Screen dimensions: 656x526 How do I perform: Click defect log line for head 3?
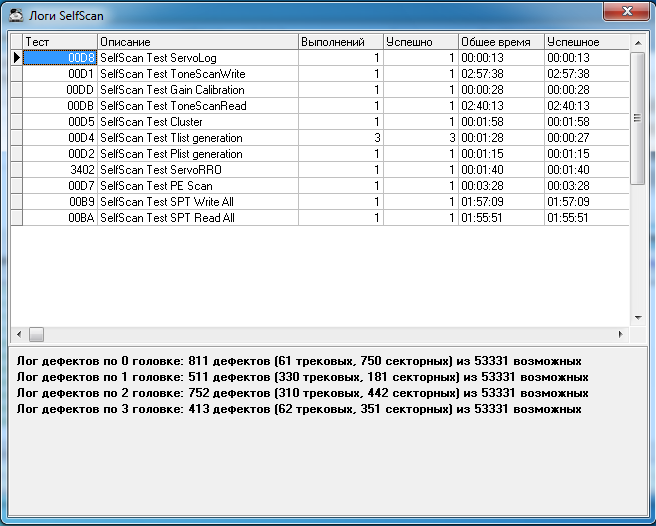click(x=299, y=409)
